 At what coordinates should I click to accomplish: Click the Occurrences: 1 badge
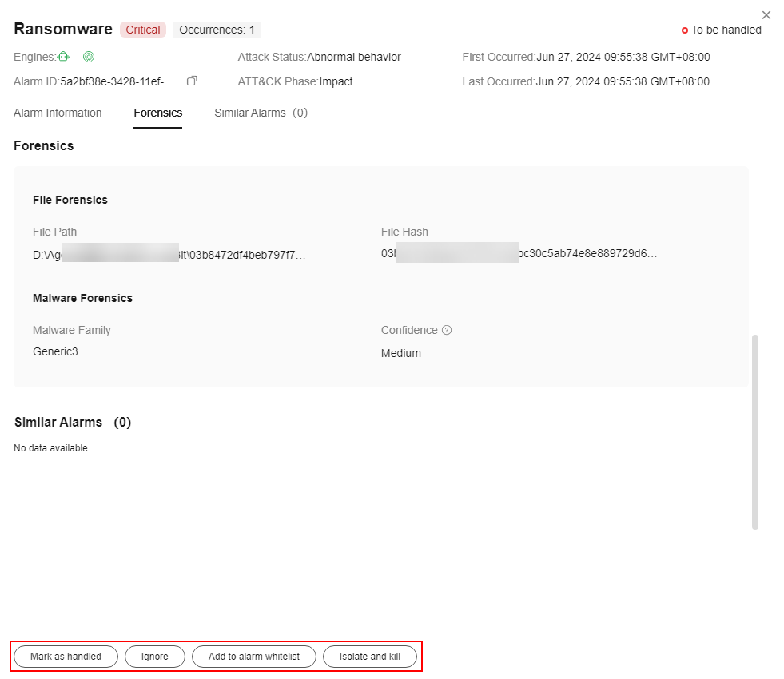pos(217,30)
